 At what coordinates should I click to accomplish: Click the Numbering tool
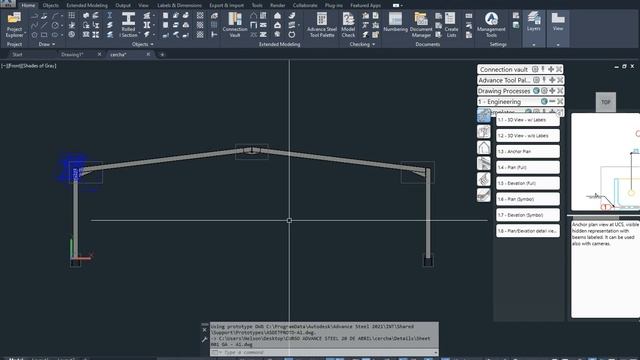[395, 22]
